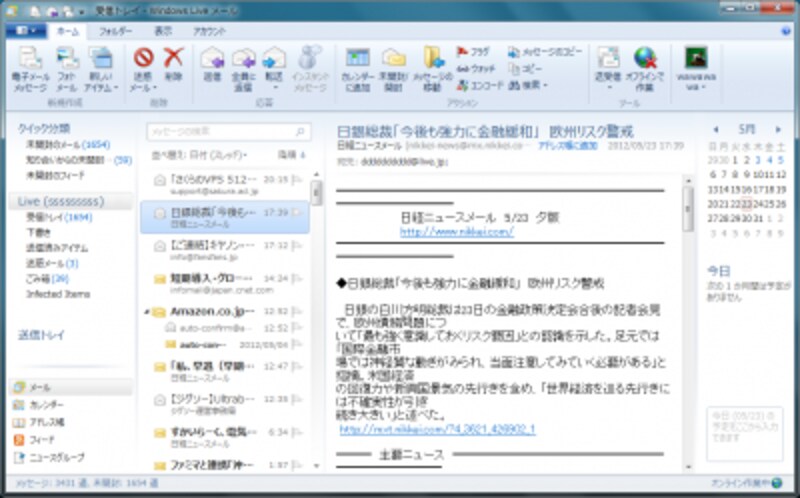Viewport: 800px width, 498px height.
Task: Click アドレス帳に追加 link in header
Action: (x=568, y=145)
